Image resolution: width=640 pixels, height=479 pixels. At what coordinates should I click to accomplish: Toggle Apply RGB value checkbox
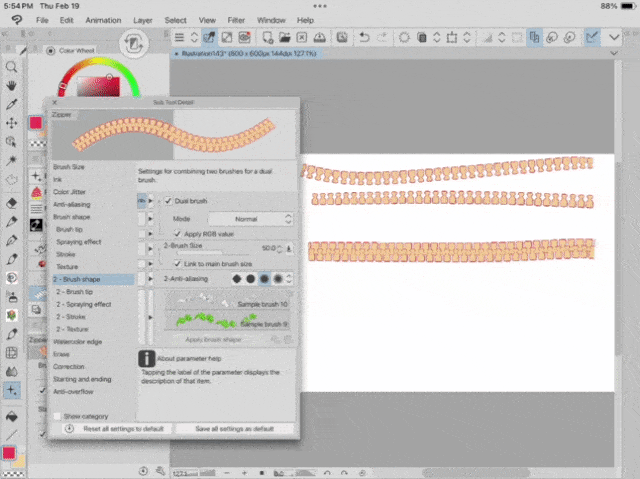pos(177,234)
